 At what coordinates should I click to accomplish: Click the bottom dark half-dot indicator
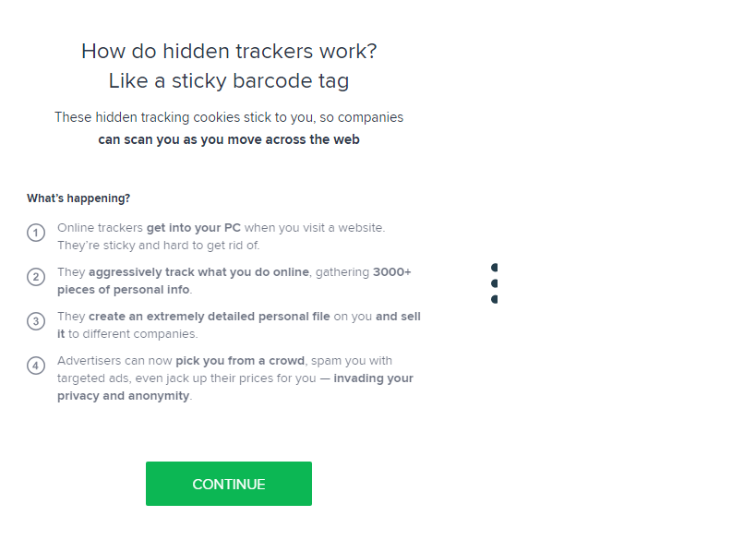point(494,299)
